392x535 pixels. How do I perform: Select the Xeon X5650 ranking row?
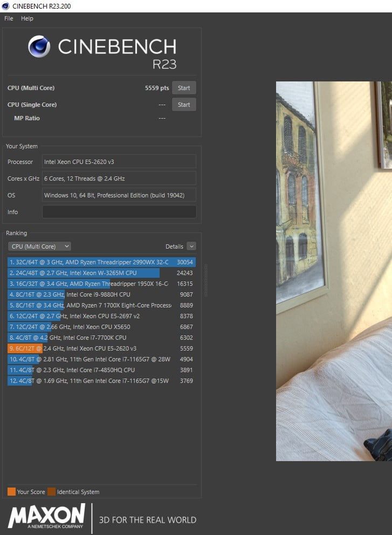(x=102, y=327)
